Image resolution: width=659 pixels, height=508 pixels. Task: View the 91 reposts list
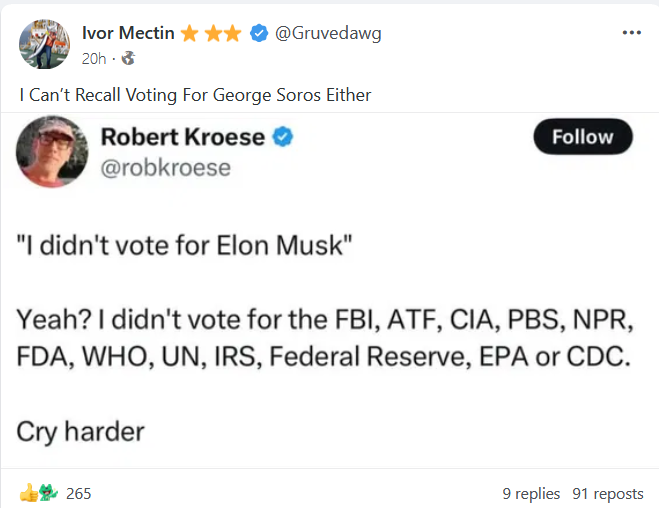click(x=608, y=493)
